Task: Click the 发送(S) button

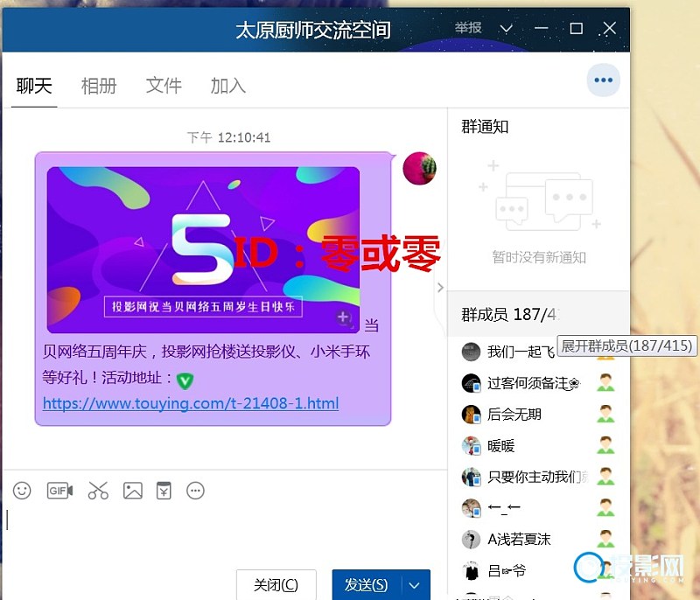Action: tap(366, 585)
